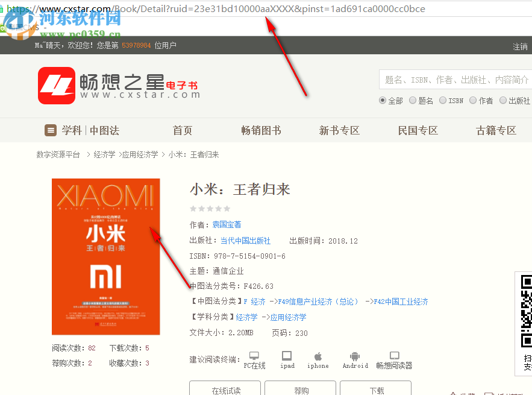
Task: Open the 学科 category menu icon
Action: [x=51, y=130]
